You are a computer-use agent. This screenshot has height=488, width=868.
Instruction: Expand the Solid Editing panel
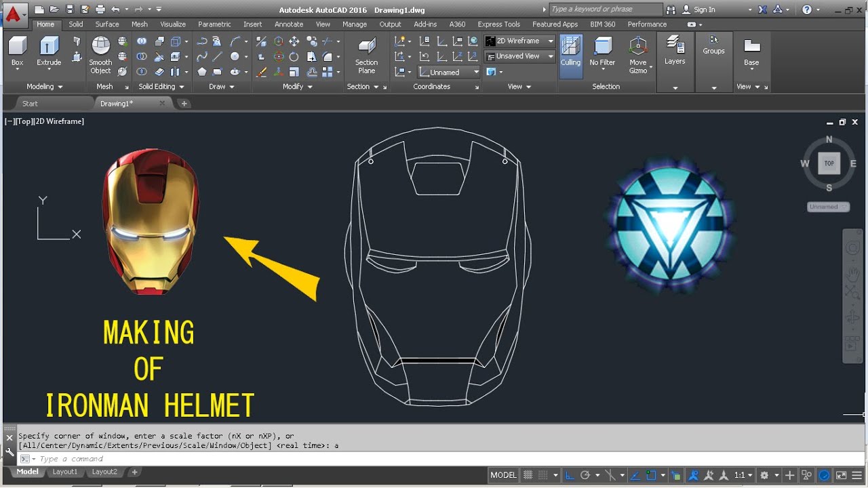(161, 87)
